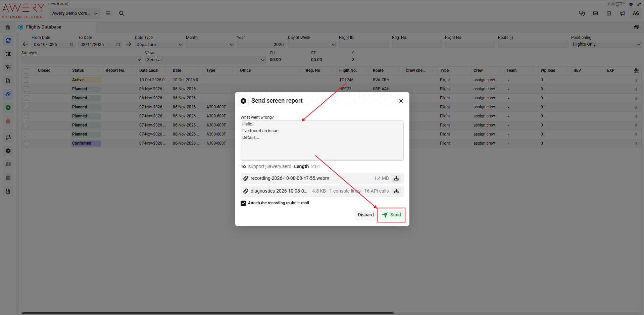
Task: Open the home sidebar icon
Action: [x=8, y=27]
